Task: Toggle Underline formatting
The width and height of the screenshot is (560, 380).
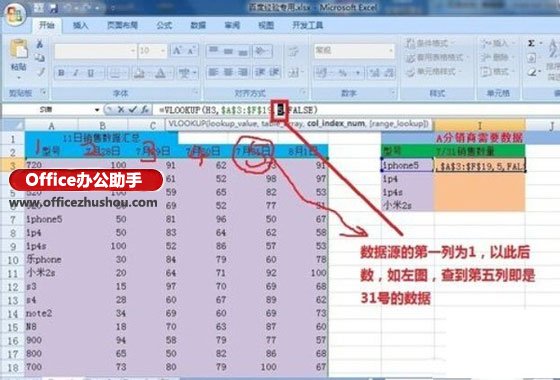Action: [90, 73]
